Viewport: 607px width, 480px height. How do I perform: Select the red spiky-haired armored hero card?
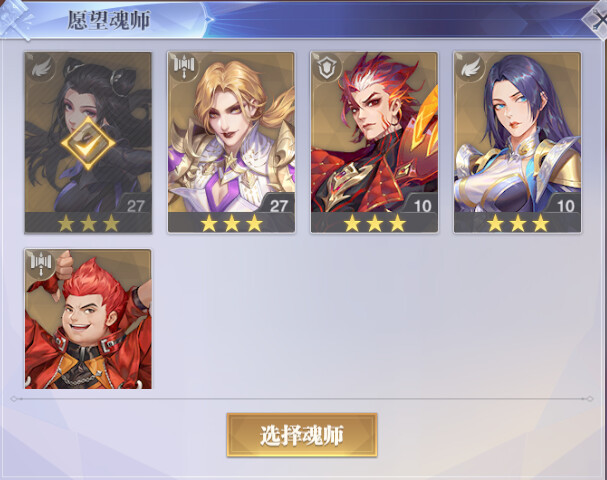tap(374, 142)
